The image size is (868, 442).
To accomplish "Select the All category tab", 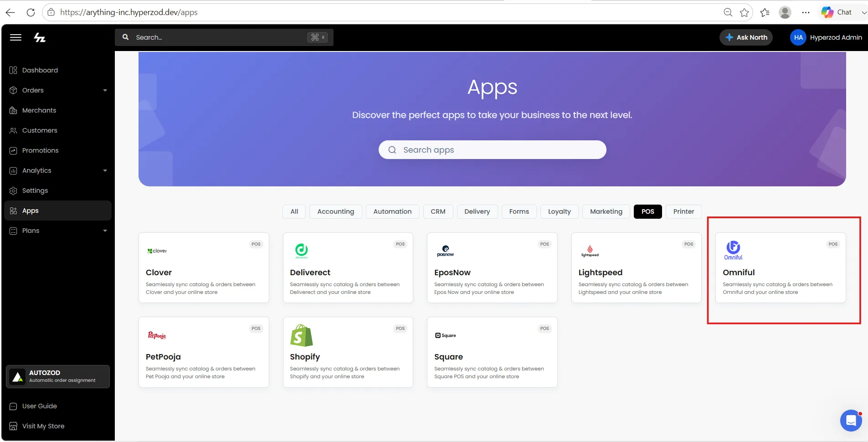I will (294, 211).
